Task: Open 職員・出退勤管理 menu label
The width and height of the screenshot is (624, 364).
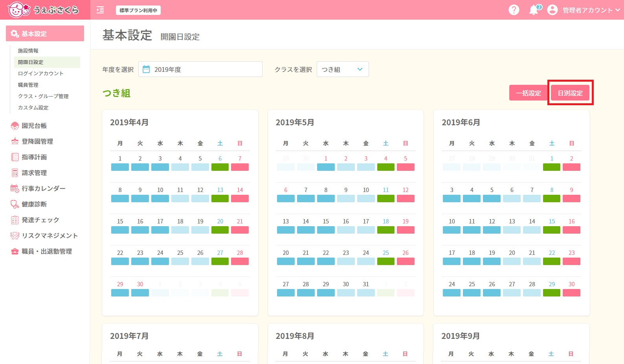Action: click(x=47, y=251)
